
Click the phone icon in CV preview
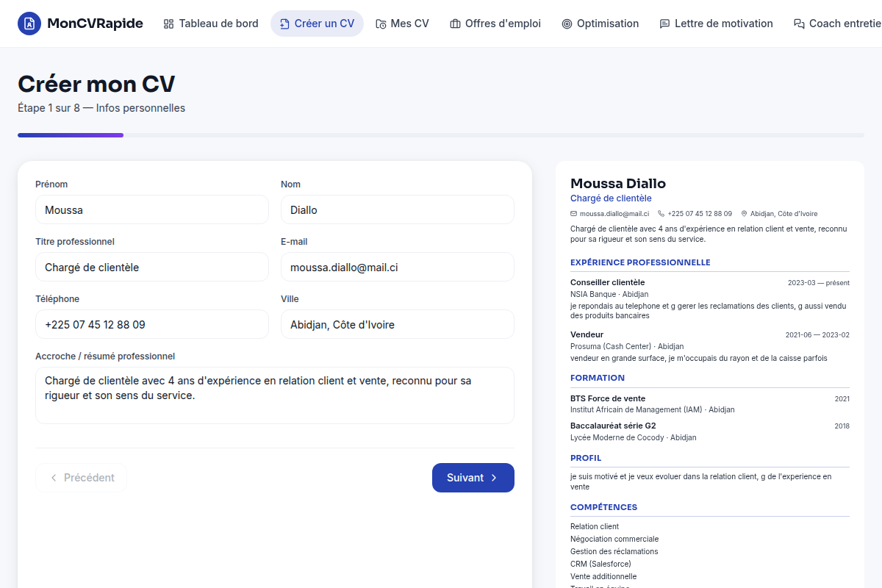pos(661,213)
